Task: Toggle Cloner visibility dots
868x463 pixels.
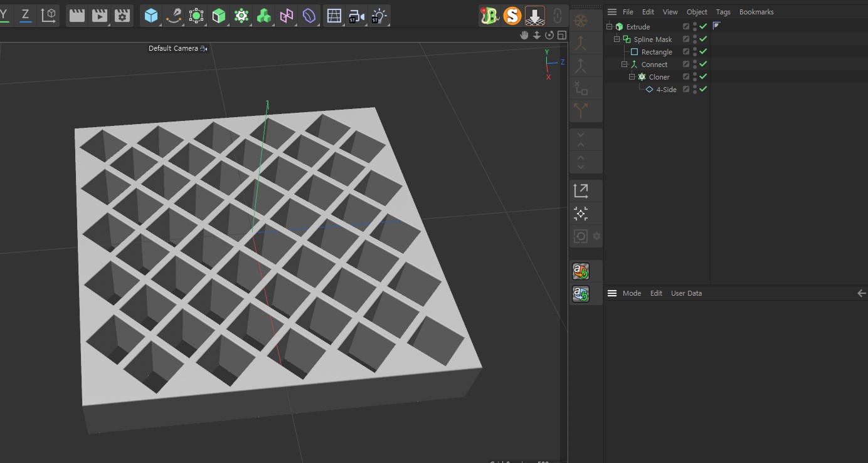Action: (x=695, y=77)
